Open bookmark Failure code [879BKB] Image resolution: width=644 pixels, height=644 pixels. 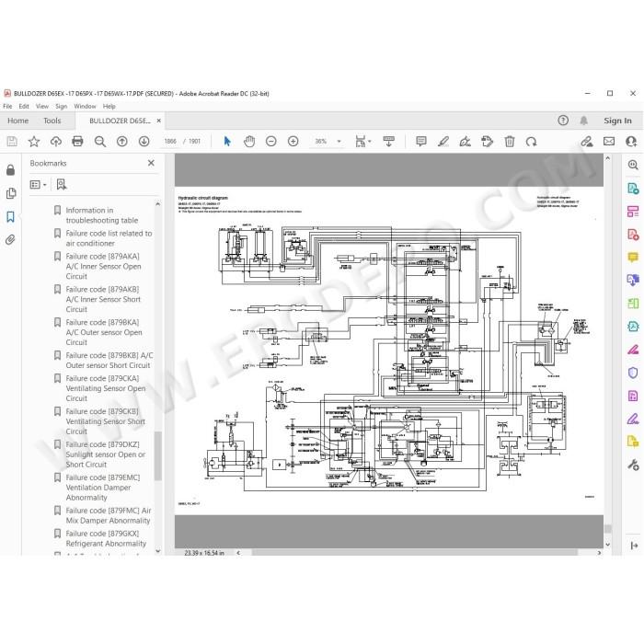[x=109, y=361]
